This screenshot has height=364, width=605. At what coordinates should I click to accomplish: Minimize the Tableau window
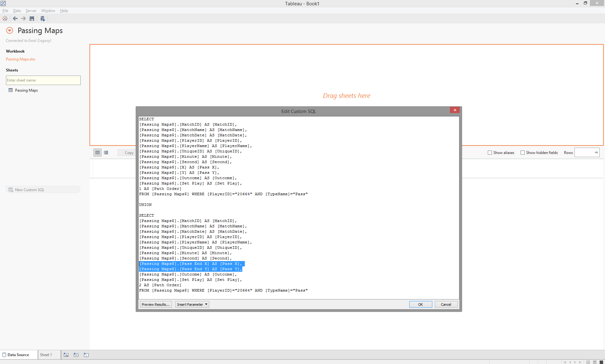577,3
